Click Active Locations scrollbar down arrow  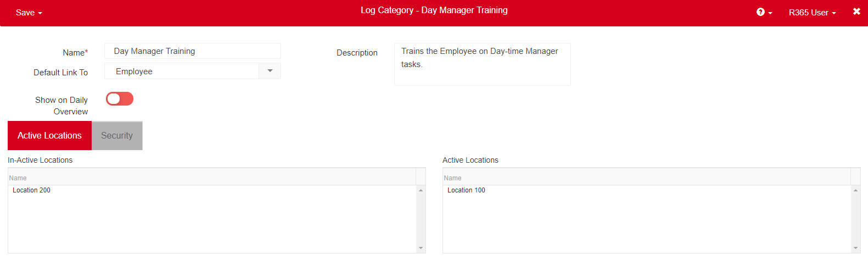click(x=856, y=248)
